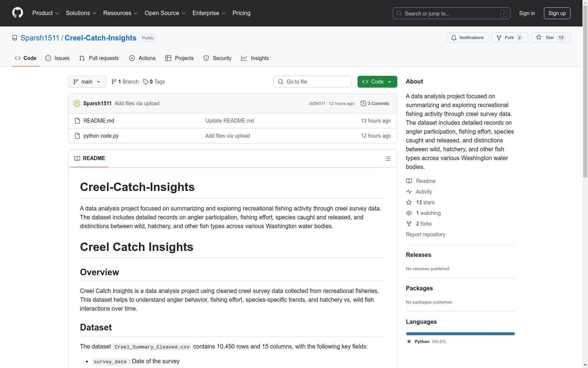View the 1 watching link
588x368 pixels.
click(x=423, y=213)
